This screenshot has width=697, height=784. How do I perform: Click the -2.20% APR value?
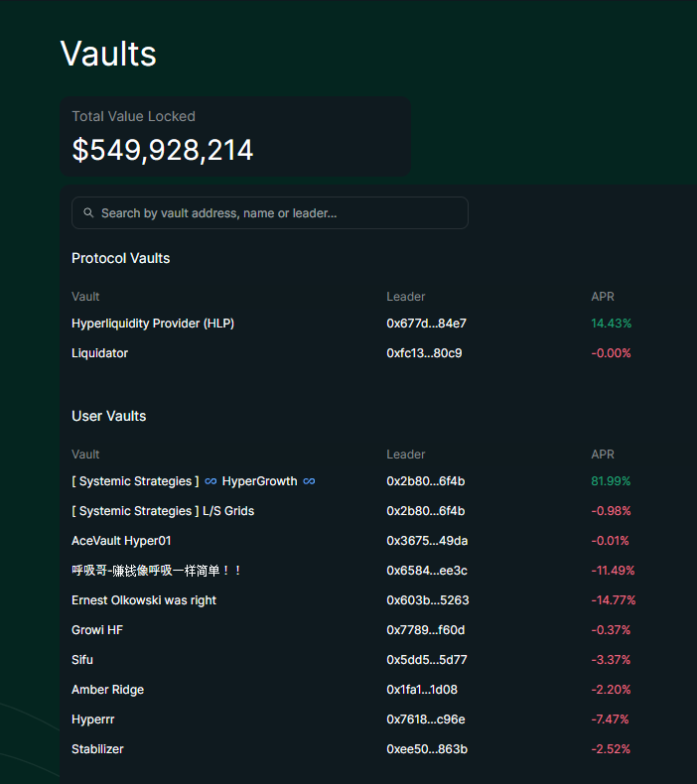click(x=611, y=690)
